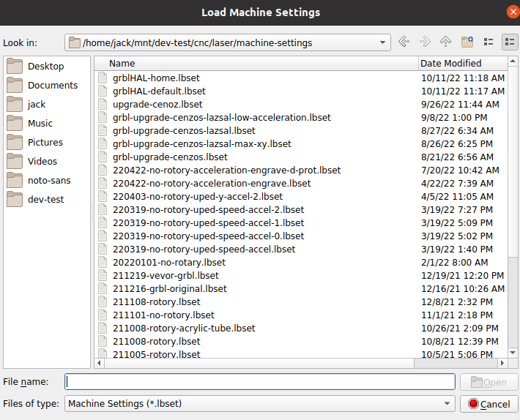The image size is (520, 420).
Task: Expand the Look in path dropdown
Action: (x=384, y=42)
